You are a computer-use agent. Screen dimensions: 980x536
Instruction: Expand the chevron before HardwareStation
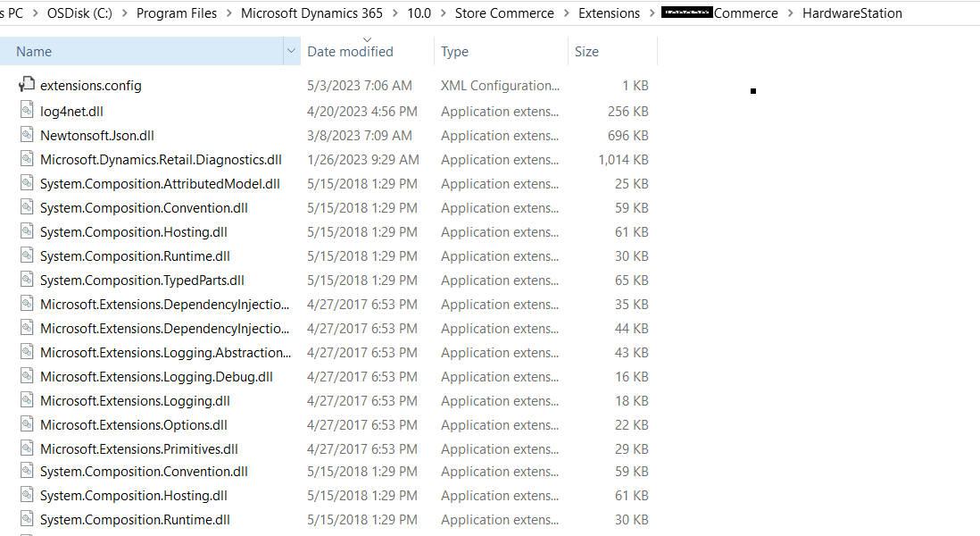(791, 13)
